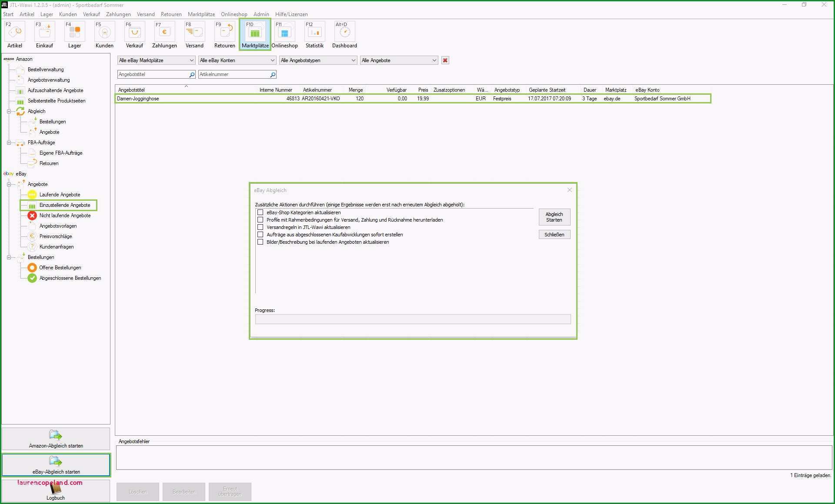Click Abgleich Starten button
The width and height of the screenshot is (835, 504).
coord(554,217)
